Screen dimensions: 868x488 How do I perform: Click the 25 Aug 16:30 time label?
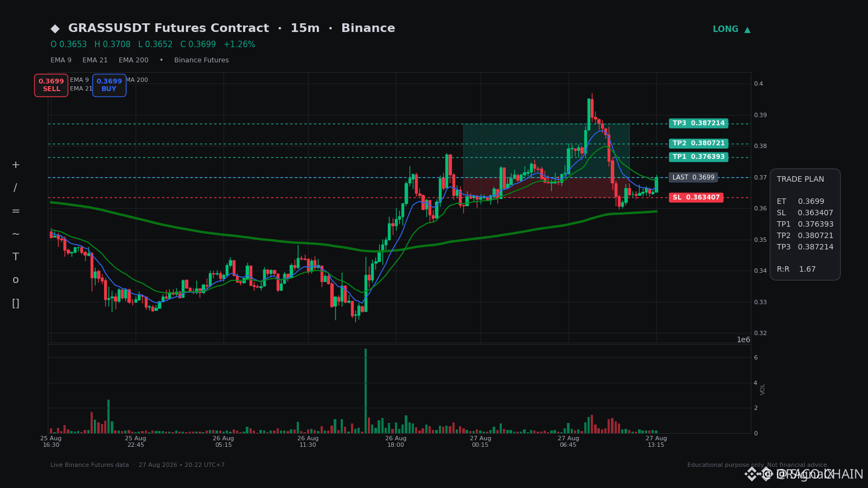coord(51,441)
